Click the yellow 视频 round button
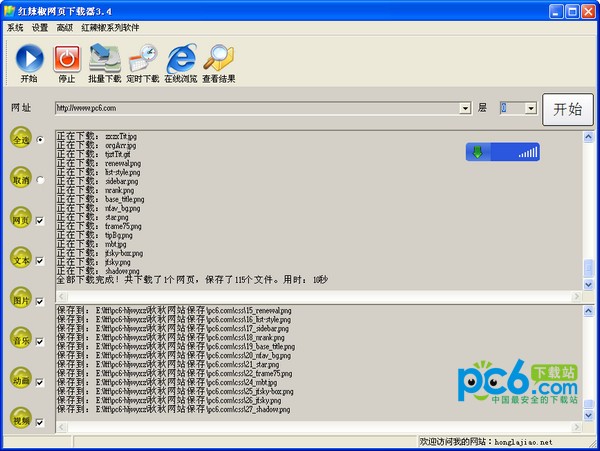600x451 pixels. [x=21, y=419]
